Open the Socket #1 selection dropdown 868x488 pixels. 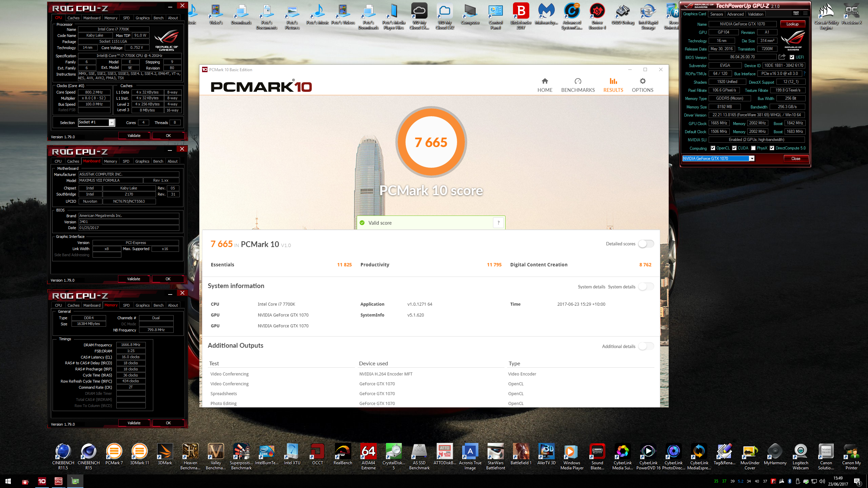pos(97,122)
